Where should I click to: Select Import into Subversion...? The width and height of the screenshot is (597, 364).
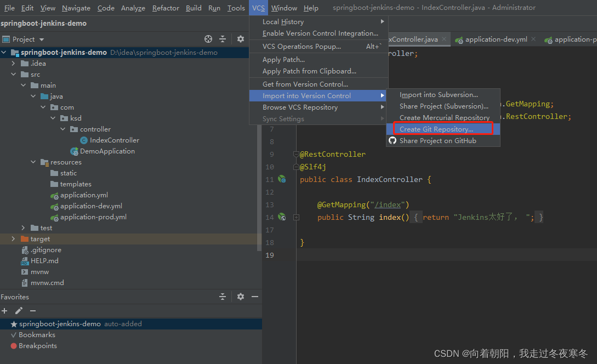tap(443, 95)
